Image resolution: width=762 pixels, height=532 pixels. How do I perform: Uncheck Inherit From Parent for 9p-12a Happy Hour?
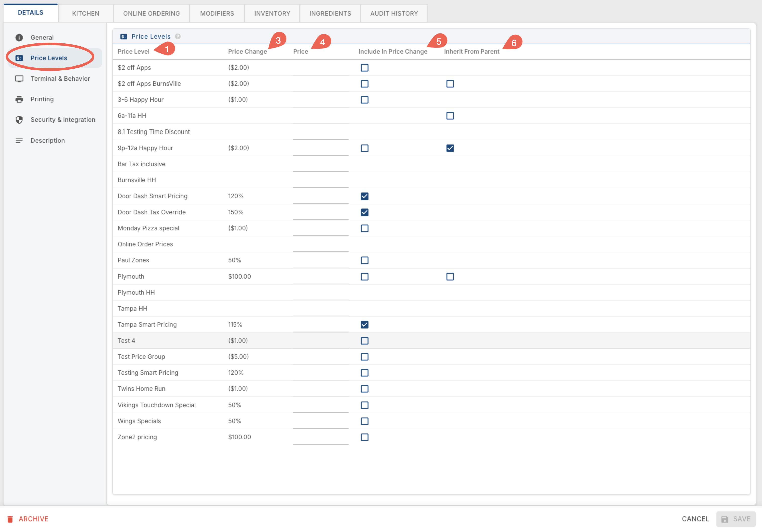pyautogui.click(x=450, y=148)
